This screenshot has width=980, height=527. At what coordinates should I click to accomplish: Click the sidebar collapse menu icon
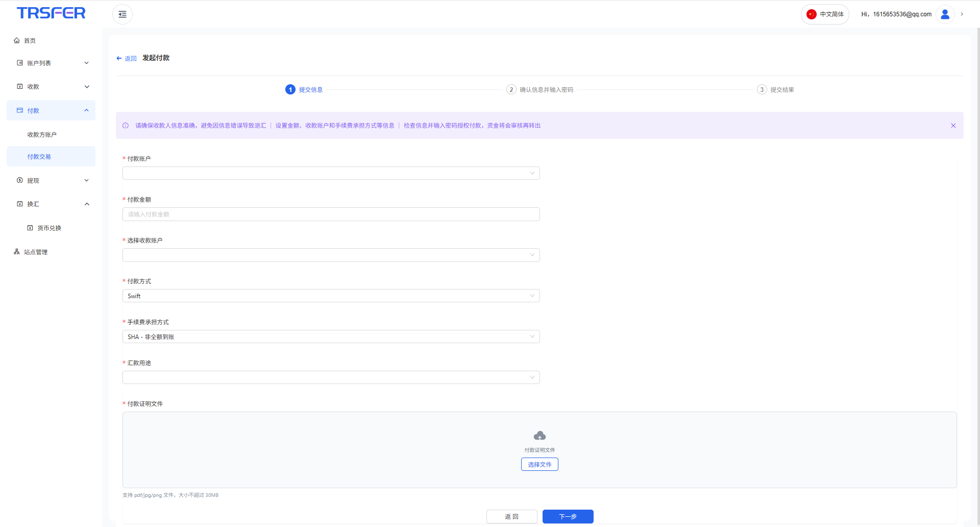(x=122, y=14)
